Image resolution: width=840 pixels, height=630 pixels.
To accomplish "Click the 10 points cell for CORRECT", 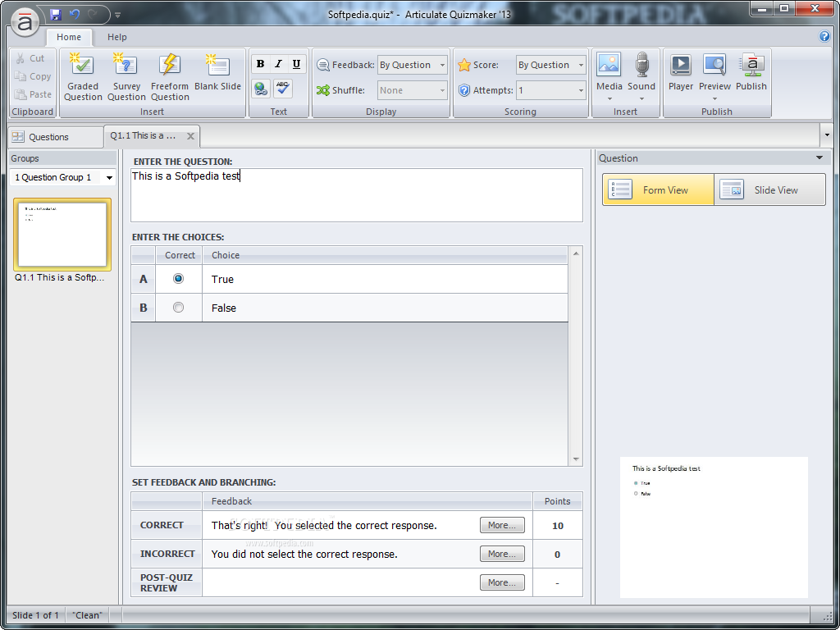I will pyautogui.click(x=558, y=526).
